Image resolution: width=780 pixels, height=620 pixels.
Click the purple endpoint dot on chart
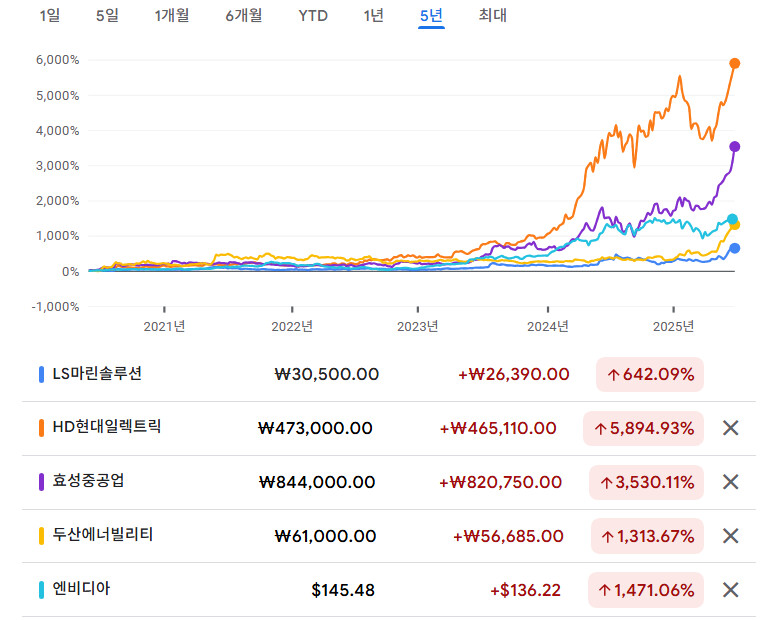(x=735, y=147)
